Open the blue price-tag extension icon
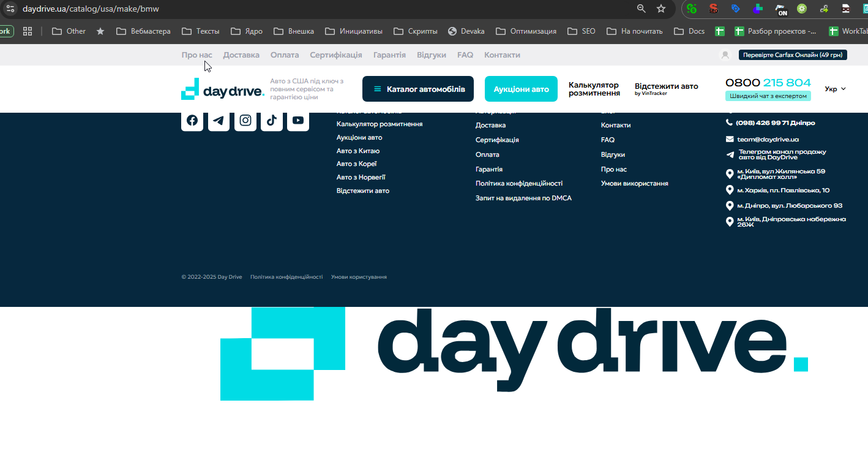Viewport: 868px width, 468px height. coord(736,9)
